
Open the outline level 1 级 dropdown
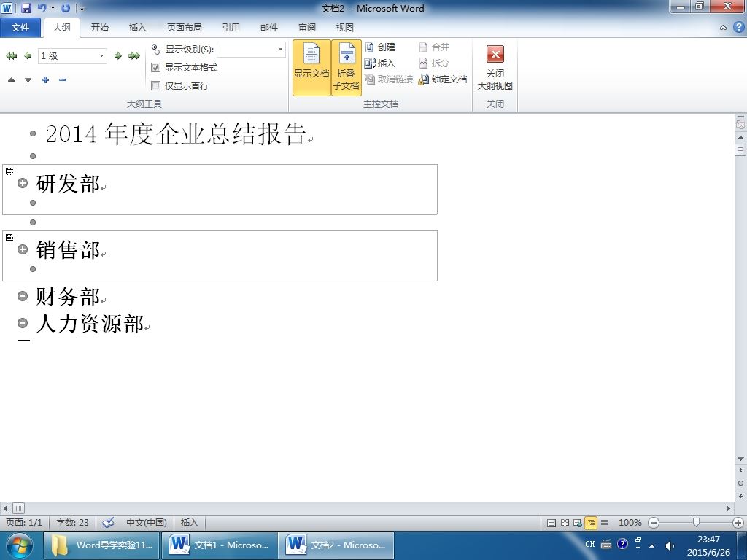tap(101, 56)
